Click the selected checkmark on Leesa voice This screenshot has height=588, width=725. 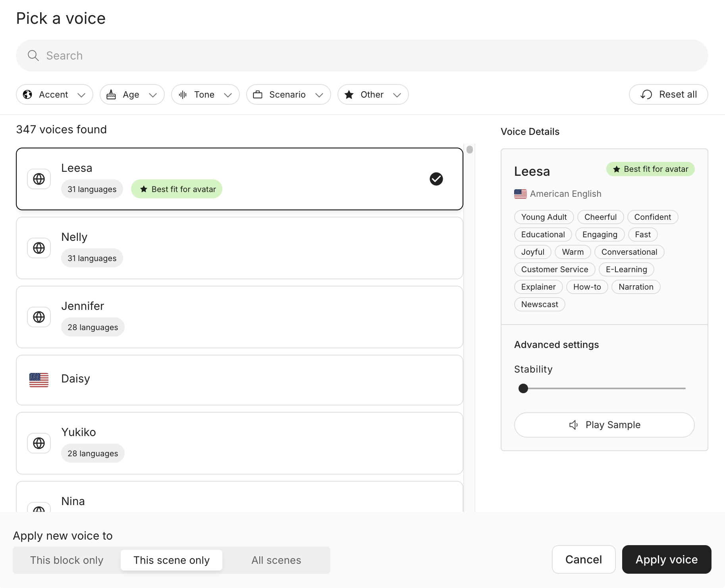point(436,179)
